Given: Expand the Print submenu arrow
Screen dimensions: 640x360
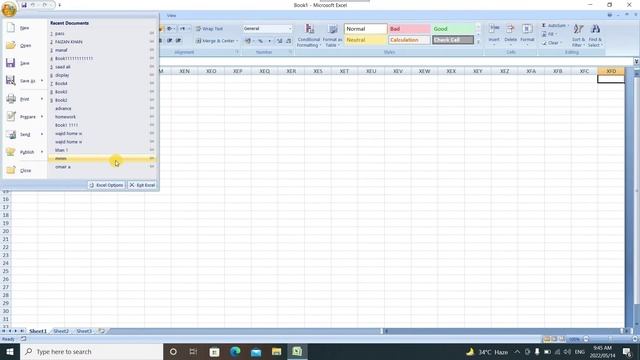Looking at the screenshot, I should tap(42, 99).
